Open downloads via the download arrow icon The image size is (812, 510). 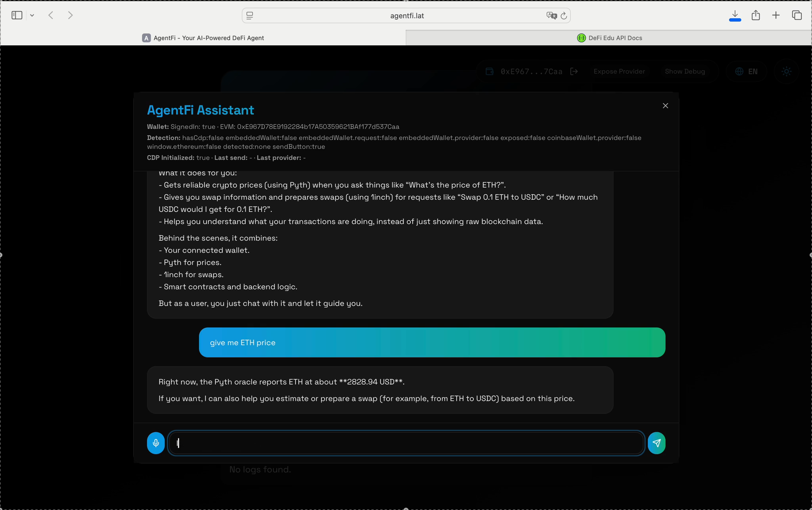coord(735,15)
